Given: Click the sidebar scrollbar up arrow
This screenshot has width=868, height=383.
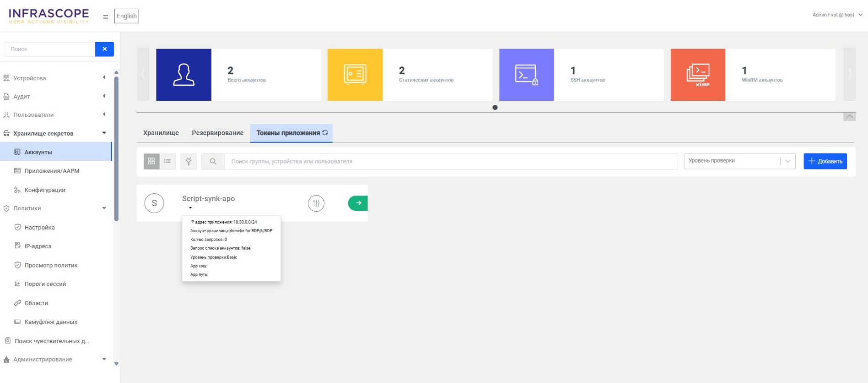Looking at the screenshot, I should pyautogui.click(x=116, y=72).
